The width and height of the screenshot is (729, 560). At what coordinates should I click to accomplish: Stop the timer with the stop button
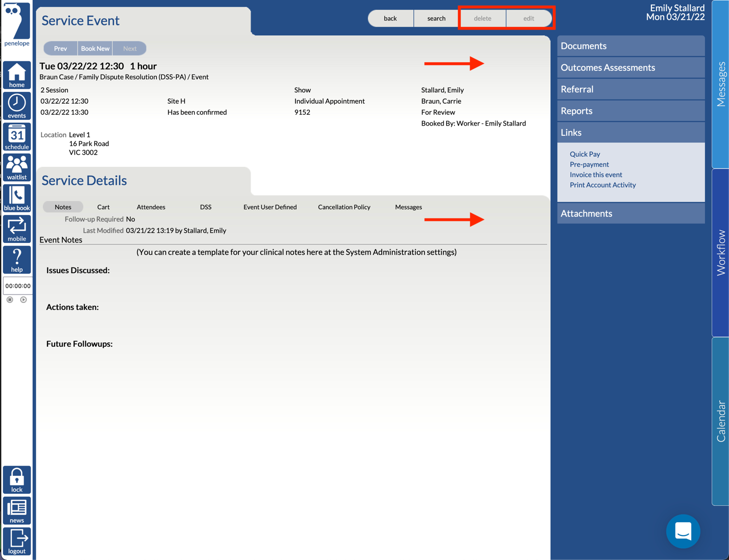(10, 300)
